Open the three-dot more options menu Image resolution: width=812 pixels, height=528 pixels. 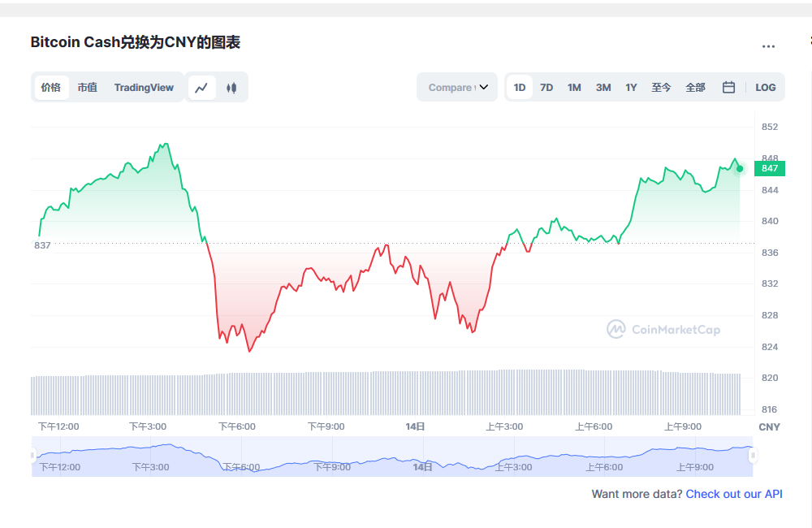tap(768, 46)
